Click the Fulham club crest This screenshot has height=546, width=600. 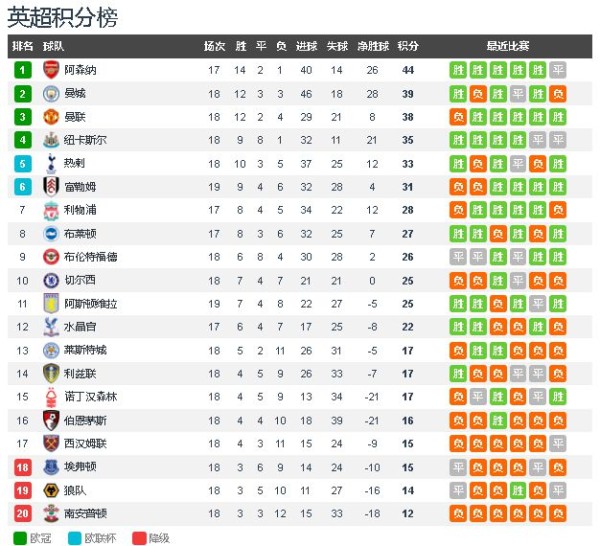pos(51,187)
